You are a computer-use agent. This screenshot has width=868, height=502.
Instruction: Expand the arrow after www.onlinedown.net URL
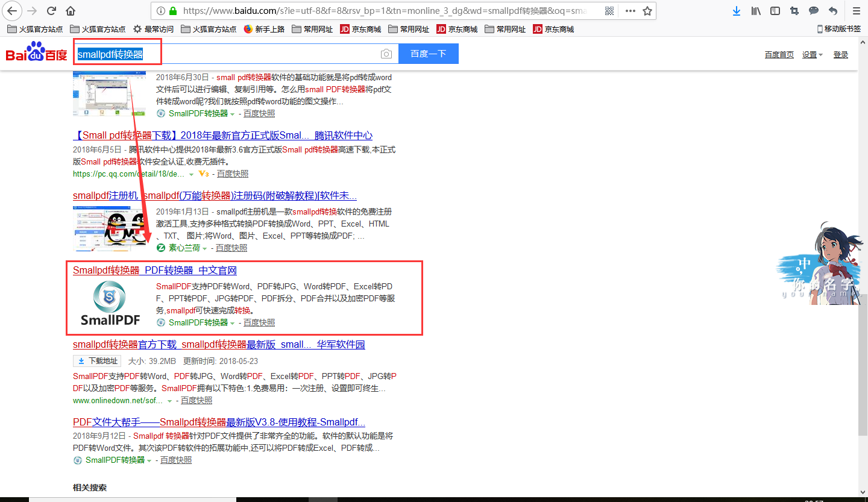[169, 401]
